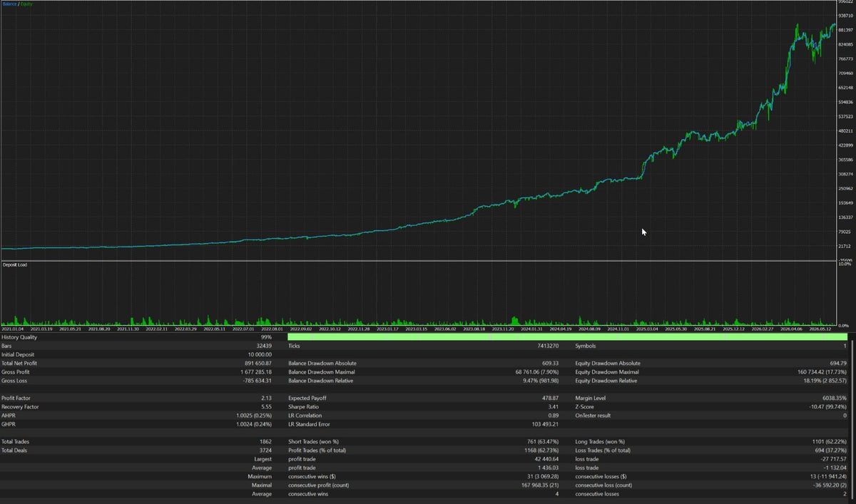The image size is (856, 504).
Task: Click the Margin Level label
Action: click(590, 398)
